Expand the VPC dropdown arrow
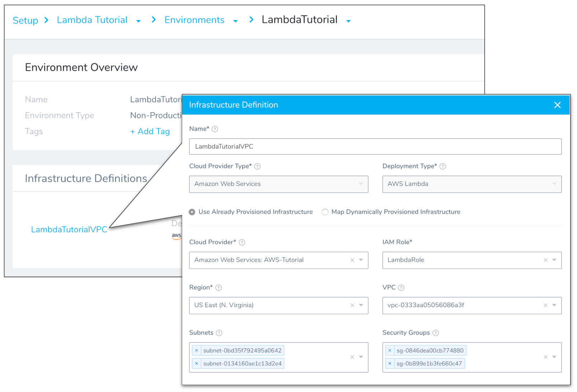 pos(554,305)
